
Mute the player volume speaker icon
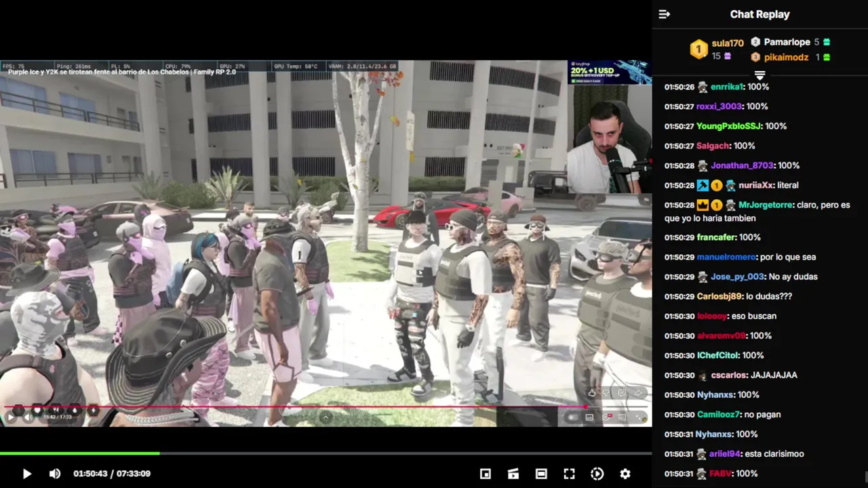click(55, 474)
